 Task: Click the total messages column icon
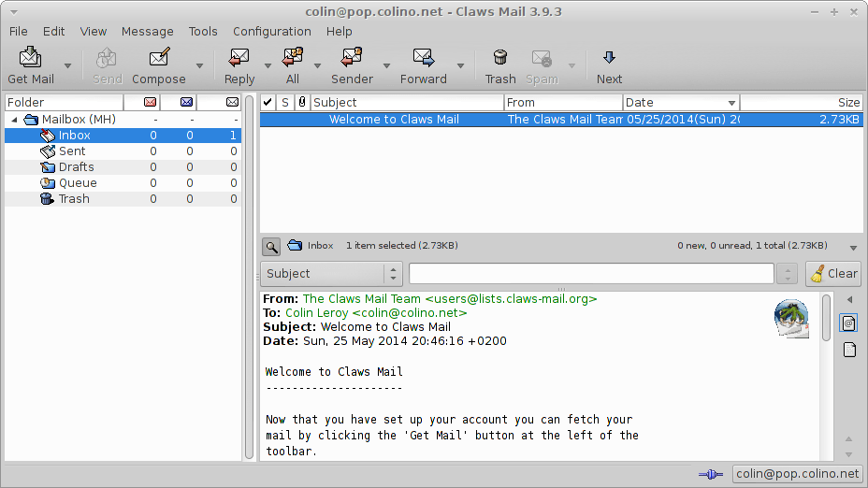click(x=233, y=102)
